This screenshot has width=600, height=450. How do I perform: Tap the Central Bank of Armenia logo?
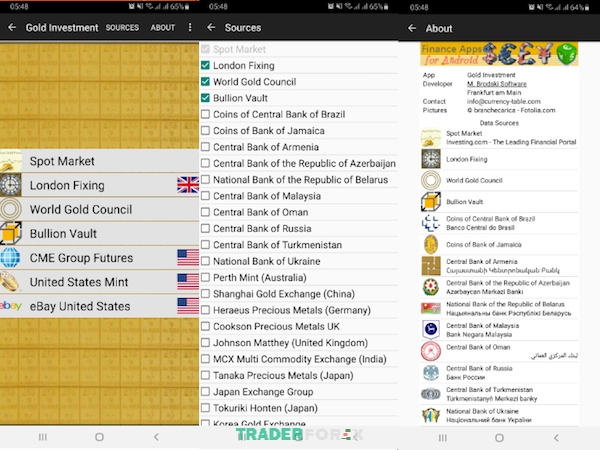[x=431, y=266]
